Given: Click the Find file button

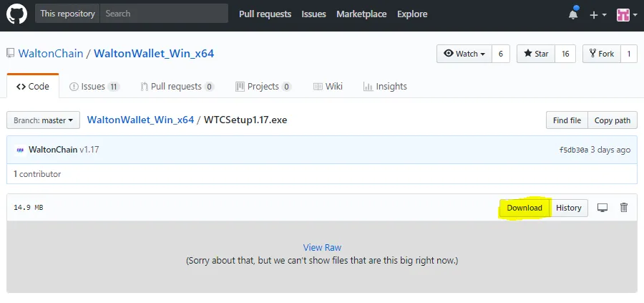Looking at the screenshot, I should [x=567, y=120].
